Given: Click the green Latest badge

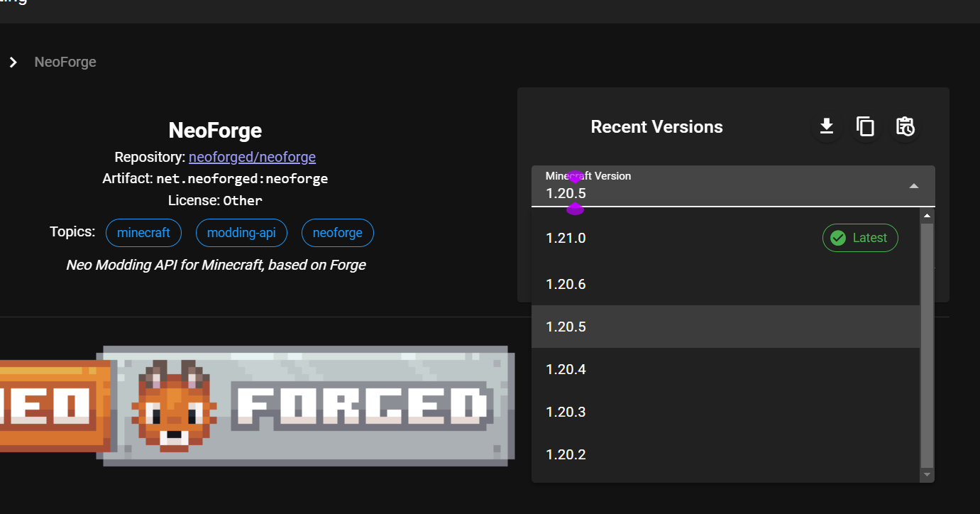Looking at the screenshot, I should point(860,238).
